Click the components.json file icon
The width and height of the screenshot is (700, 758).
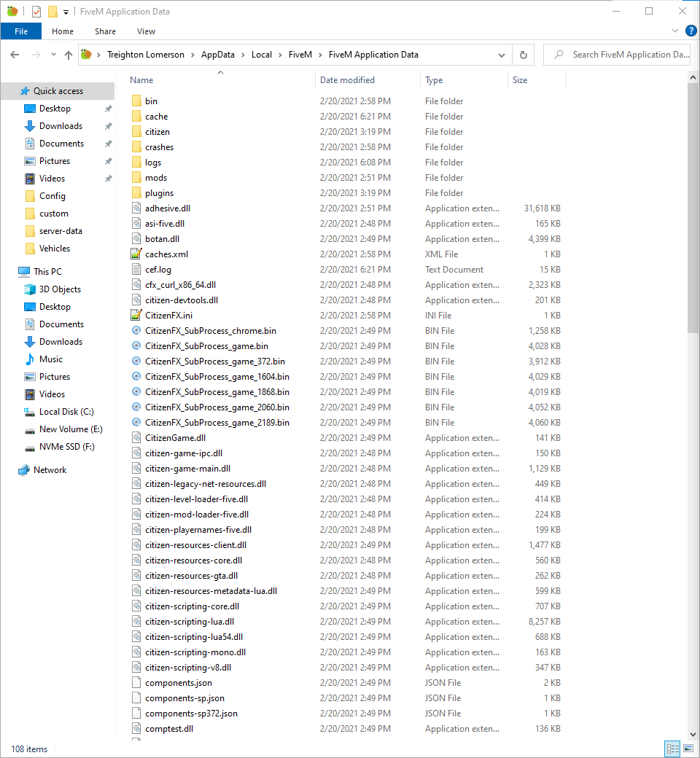tap(136, 683)
